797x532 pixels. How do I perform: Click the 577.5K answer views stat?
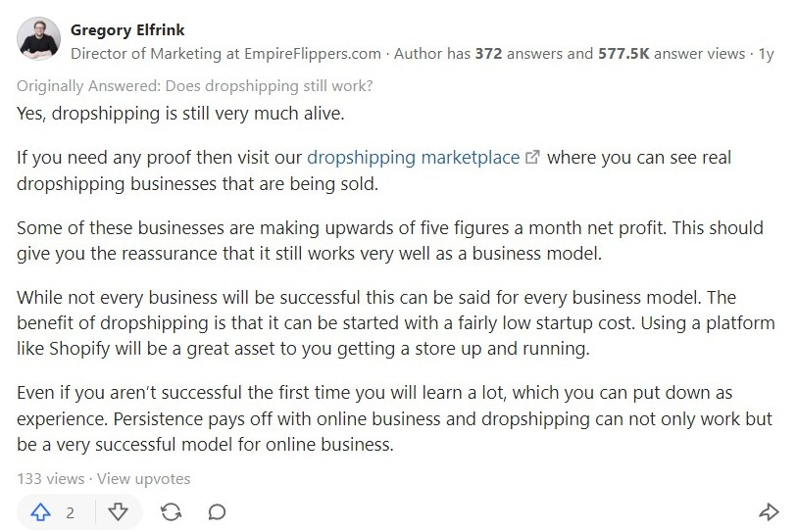672,54
